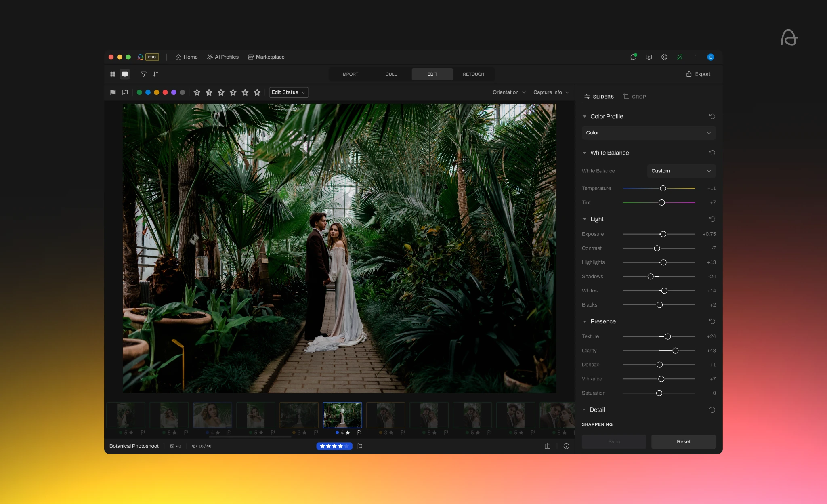Click the Reset button
Screen dimensions: 827x504
click(x=682, y=441)
